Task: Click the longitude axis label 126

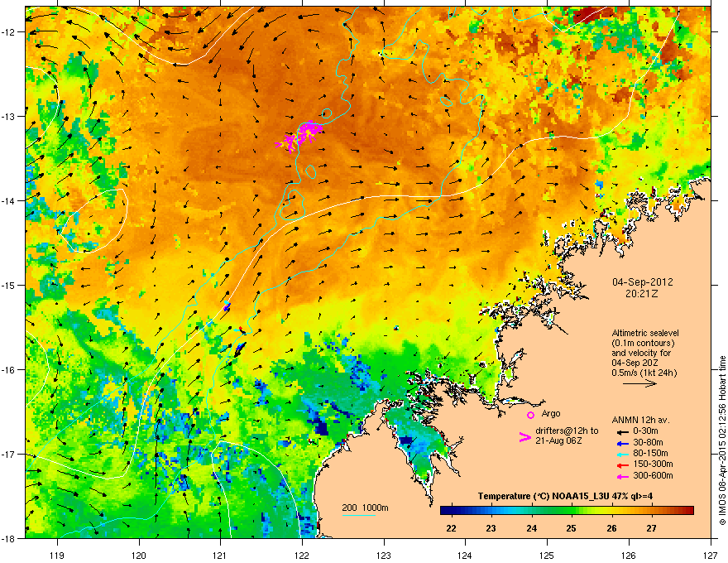Action: click(x=628, y=555)
